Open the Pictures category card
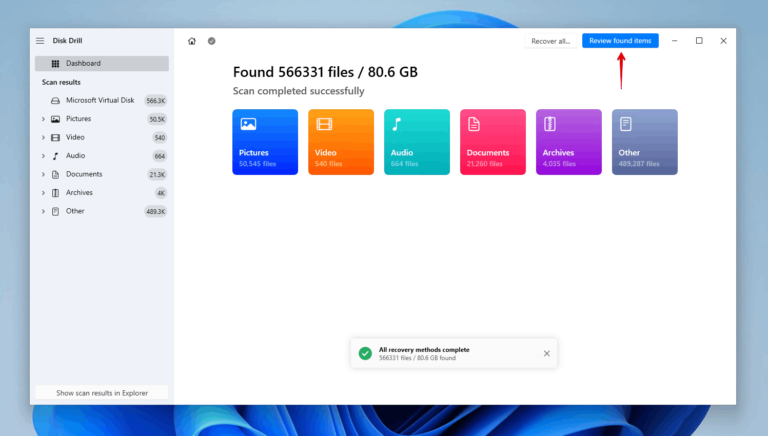The image size is (768, 436). coord(265,142)
